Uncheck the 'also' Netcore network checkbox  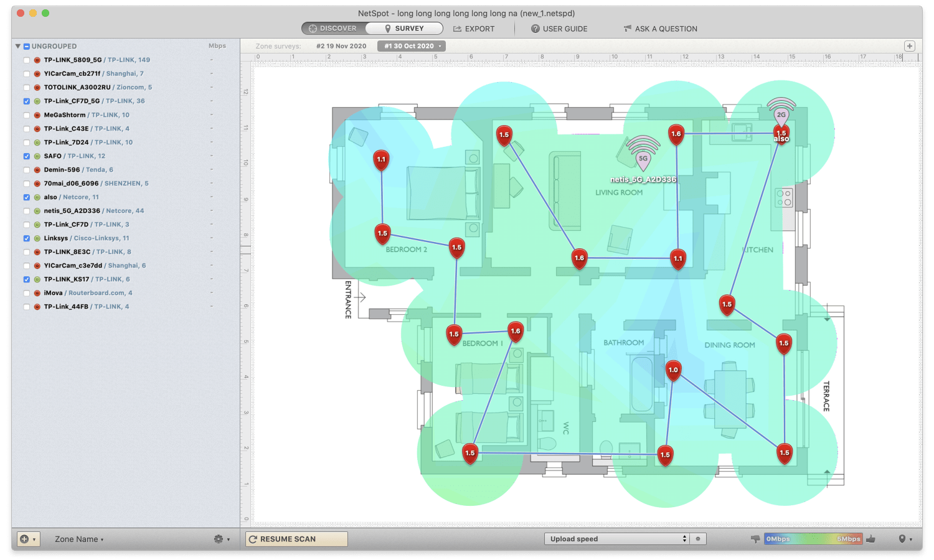[27, 197]
